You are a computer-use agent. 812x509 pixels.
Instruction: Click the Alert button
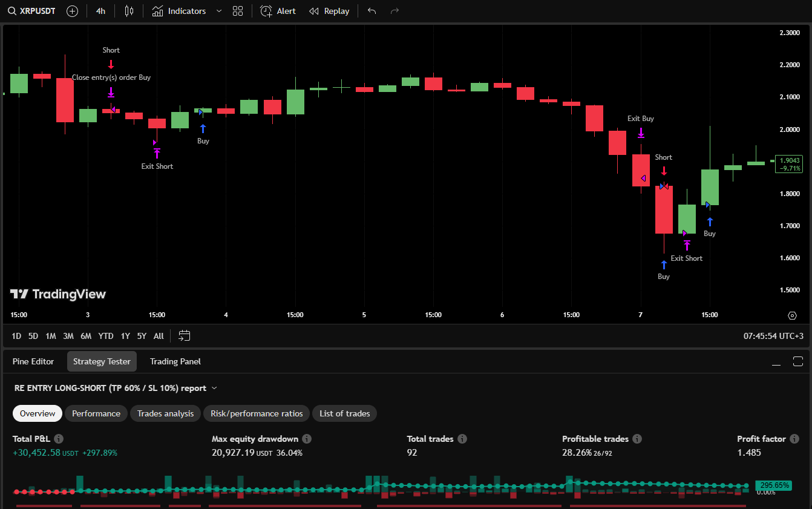[278, 11]
